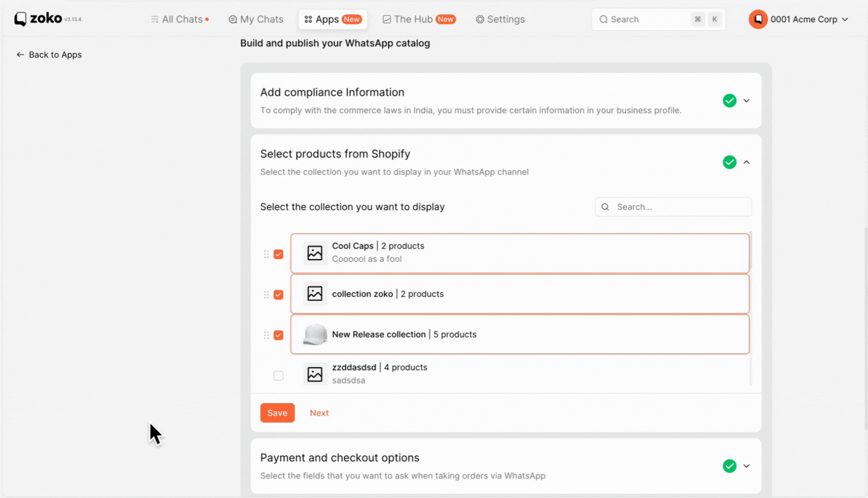Image resolution: width=868 pixels, height=498 pixels.
Task: Click green check for Payment and checkout options
Action: point(729,466)
